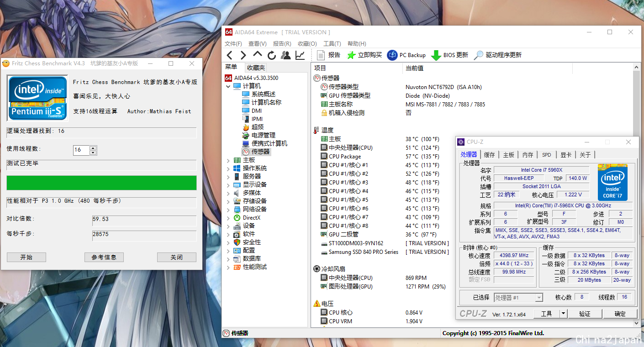644x347 pixels.
Task: Open CPU-Z 处理器 #1 selector
Action: click(x=518, y=298)
